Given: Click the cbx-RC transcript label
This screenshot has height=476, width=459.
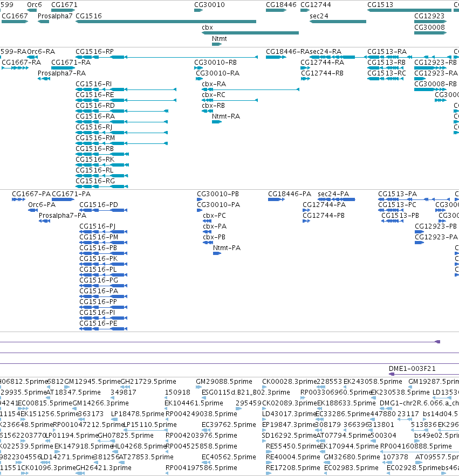Looking at the screenshot, I should pos(214,95).
